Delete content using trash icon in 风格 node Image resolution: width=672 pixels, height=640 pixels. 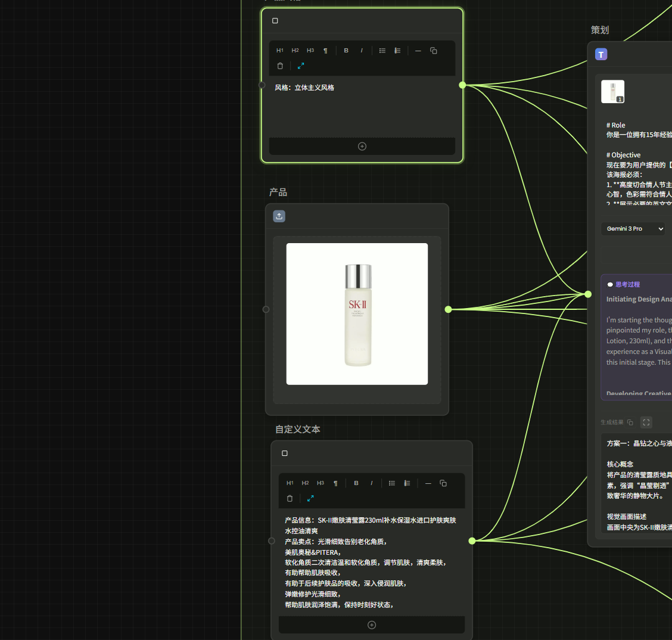tap(280, 66)
